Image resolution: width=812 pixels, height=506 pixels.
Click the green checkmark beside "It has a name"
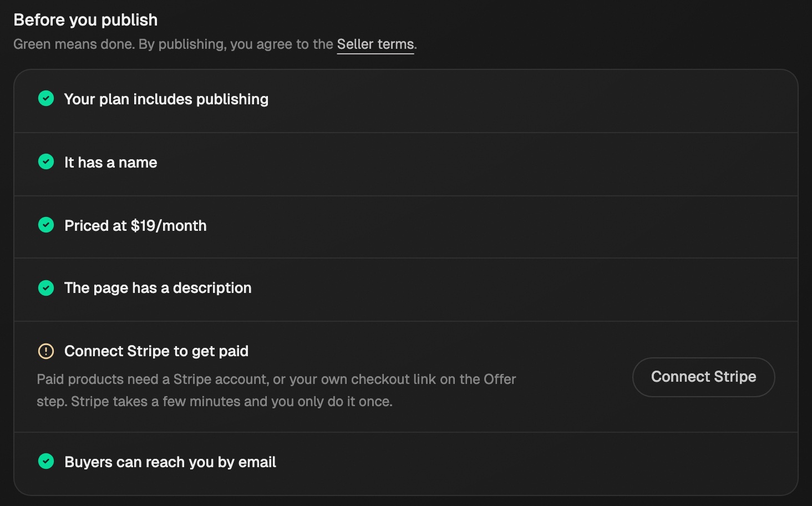tap(46, 162)
